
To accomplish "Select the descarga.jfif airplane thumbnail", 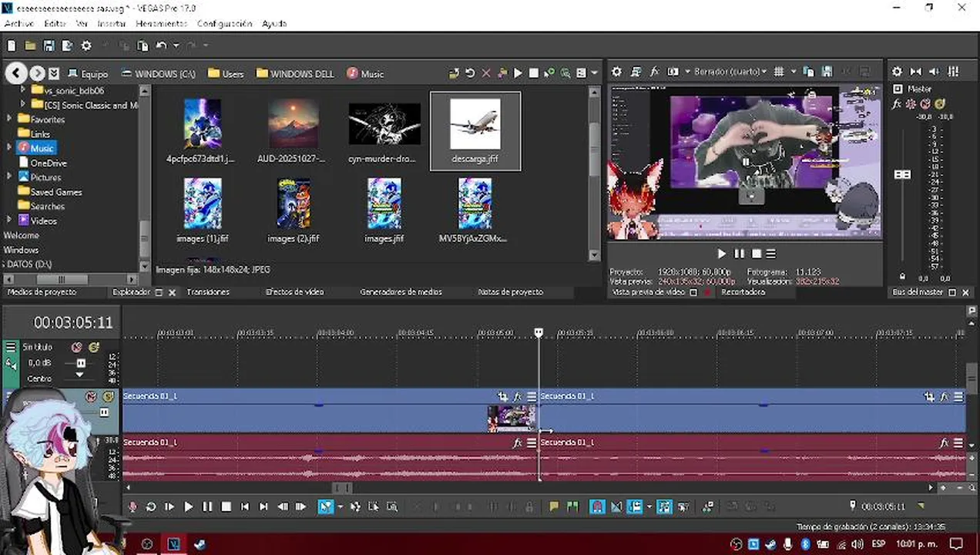I will 475,131.
